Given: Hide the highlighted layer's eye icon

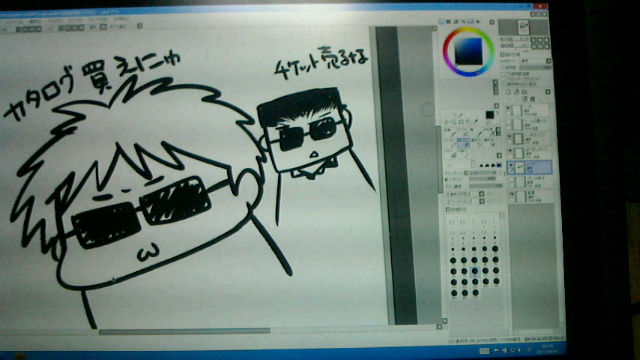Looking at the screenshot, I should (511, 165).
